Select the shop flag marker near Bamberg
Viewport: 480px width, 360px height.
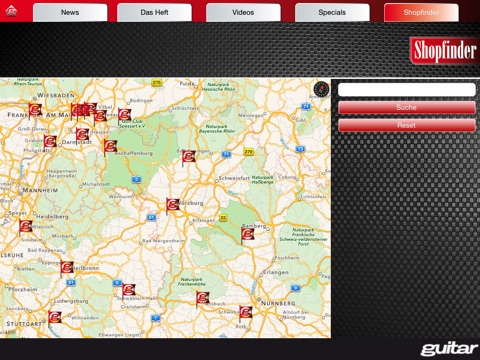click(x=247, y=234)
